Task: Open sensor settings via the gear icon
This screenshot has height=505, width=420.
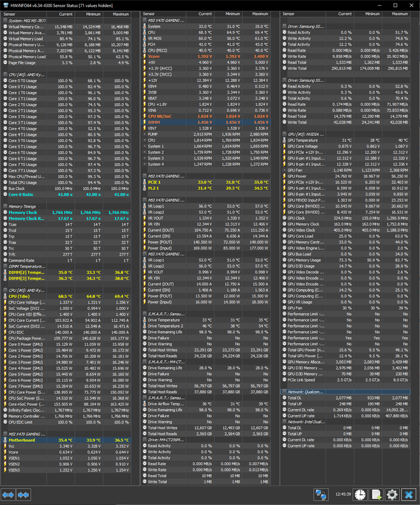Action: [x=392, y=494]
